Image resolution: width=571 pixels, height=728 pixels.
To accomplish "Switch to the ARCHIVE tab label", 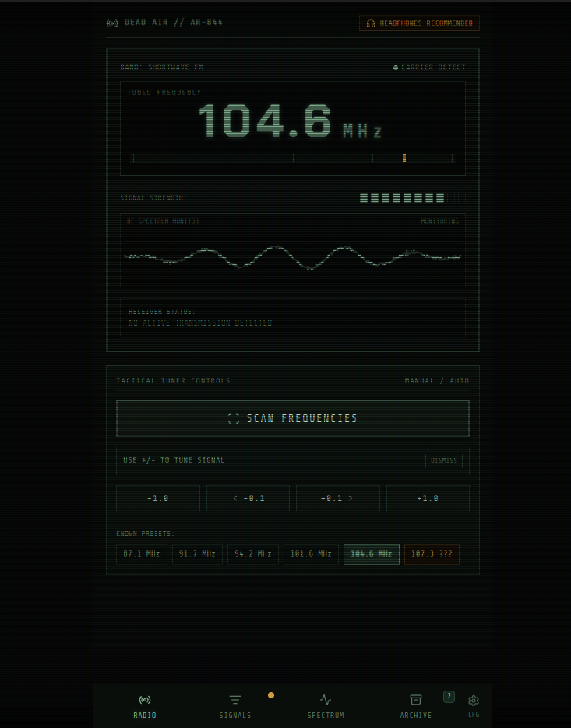I will click(x=416, y=715).
